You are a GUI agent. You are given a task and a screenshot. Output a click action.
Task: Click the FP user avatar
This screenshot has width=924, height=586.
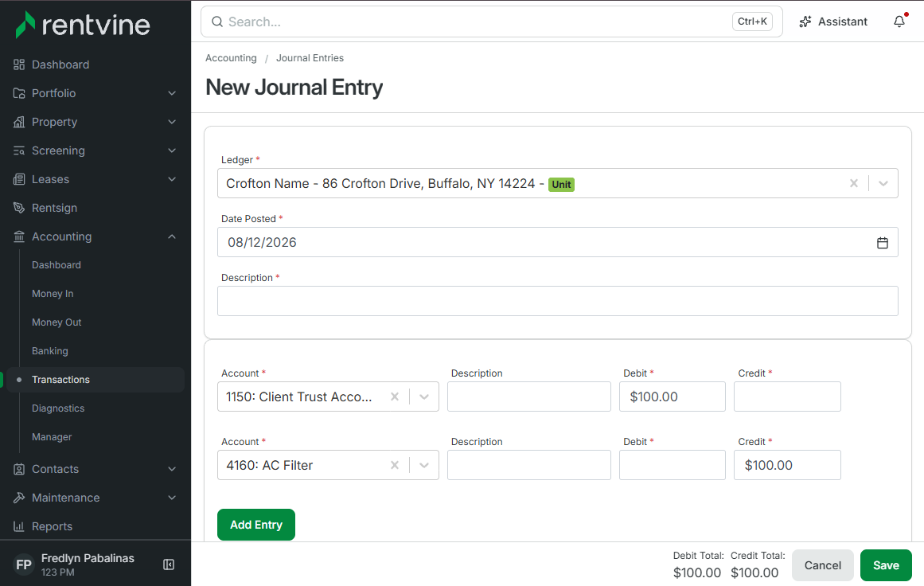tap(24, 565)
